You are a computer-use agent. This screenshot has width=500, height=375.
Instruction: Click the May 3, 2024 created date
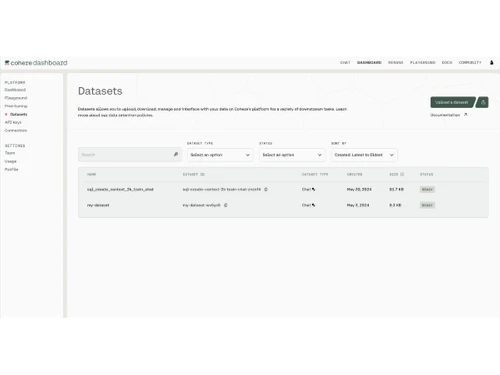[358, 205]
